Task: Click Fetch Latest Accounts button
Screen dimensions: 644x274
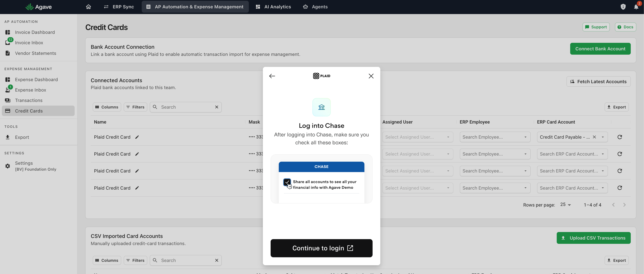Action: [598, 82]
